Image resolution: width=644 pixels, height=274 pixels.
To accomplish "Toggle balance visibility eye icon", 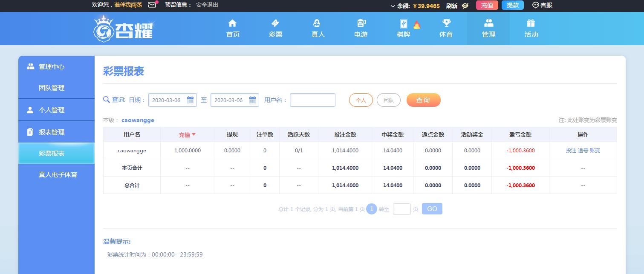I will tap(465, 6).
